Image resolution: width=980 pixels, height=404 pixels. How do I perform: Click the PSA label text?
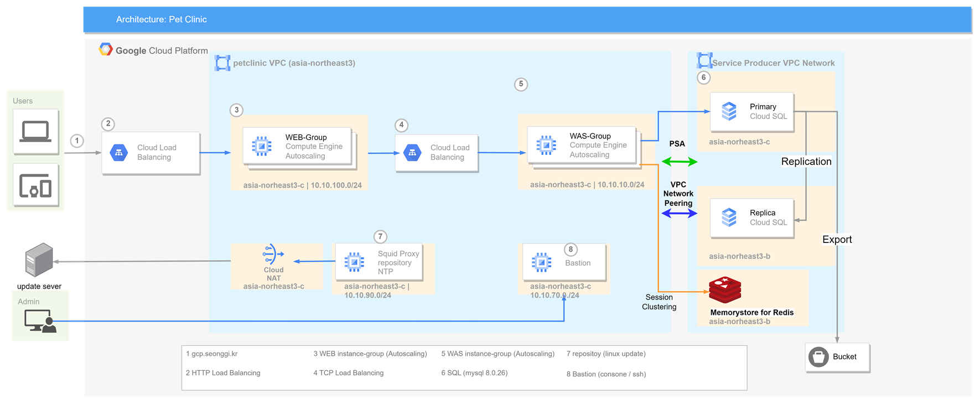(677, 144)
